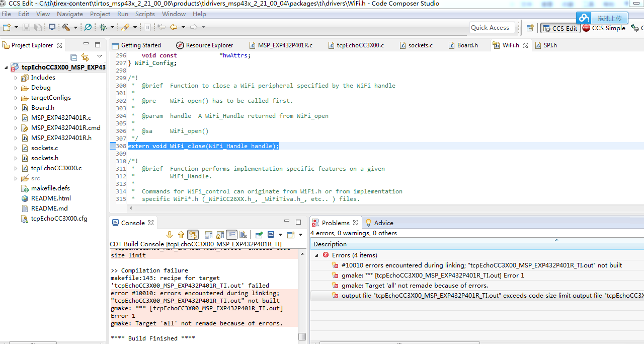Toggle console Word Wrap button
Image resolution: width=644 pixels, height=344 pixels.
[x=231, y=235]
